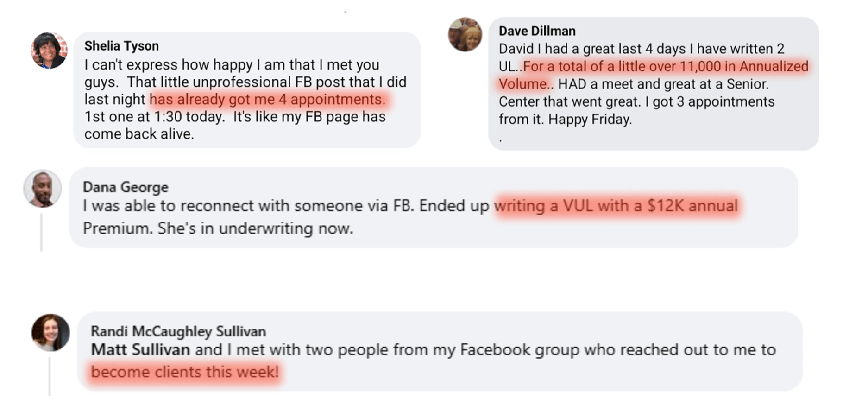Click highlighted "become clients this week!" text

click(x=185, y=372)
